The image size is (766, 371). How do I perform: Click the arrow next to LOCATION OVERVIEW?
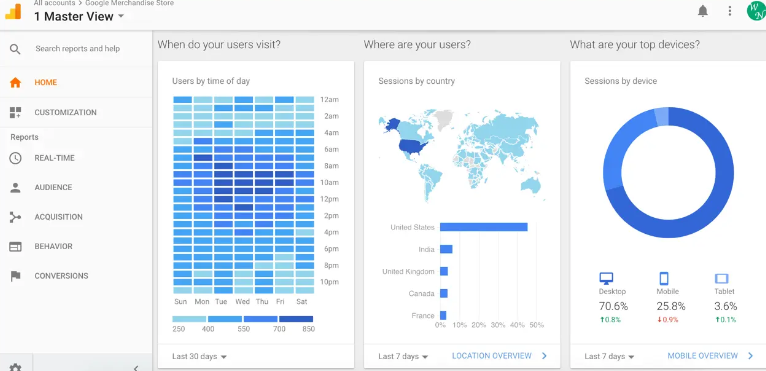[544, 356]
